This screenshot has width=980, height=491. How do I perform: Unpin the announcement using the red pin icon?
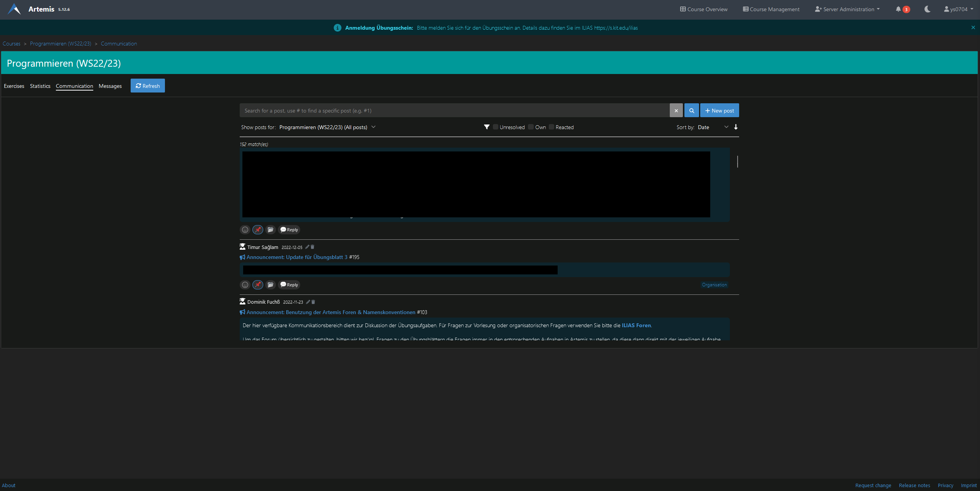click(x=257, y=229)
